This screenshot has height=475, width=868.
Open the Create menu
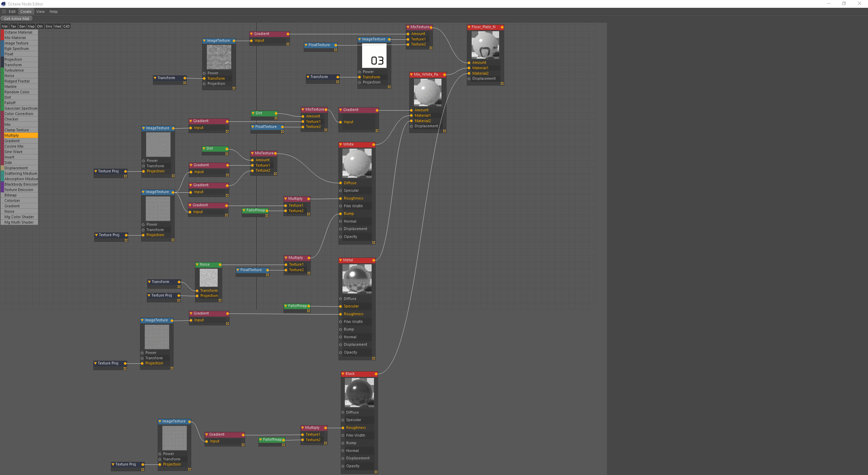pyautogui.click(x=26, y=12)
